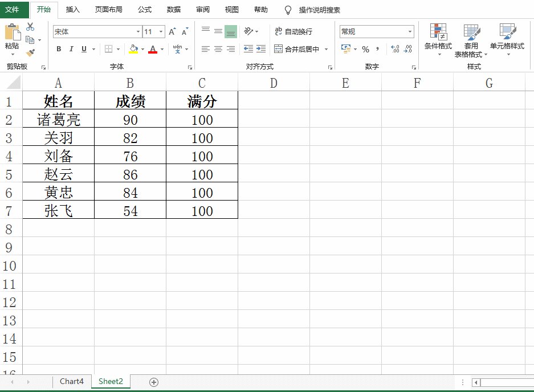
Task: Toggle italic formatting
Action: pyautogui.click(x=71, y=48)
